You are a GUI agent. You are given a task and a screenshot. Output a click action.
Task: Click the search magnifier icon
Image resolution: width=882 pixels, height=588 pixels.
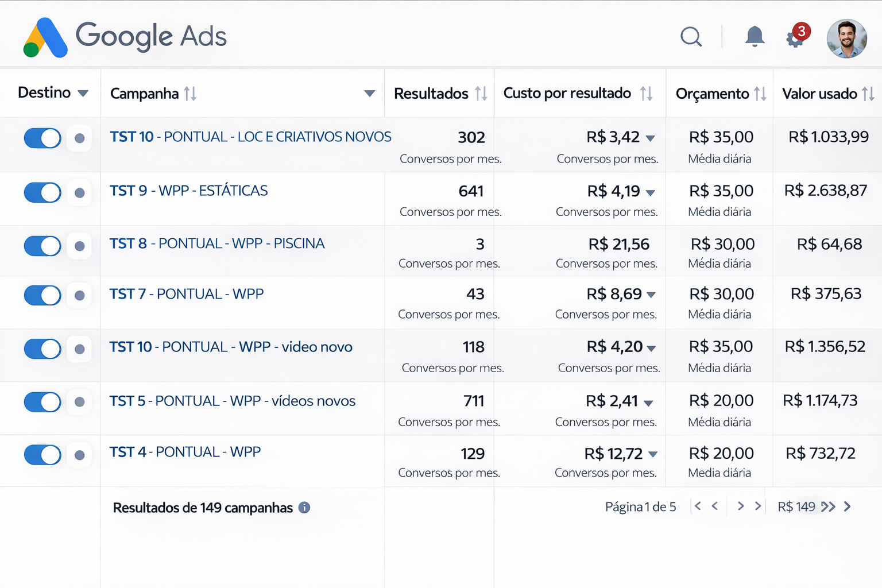(x=691, y=37)
